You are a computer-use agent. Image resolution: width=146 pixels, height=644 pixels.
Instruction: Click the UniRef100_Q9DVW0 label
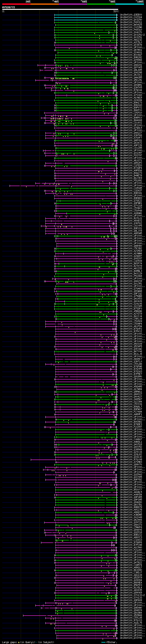click(131, 608)
